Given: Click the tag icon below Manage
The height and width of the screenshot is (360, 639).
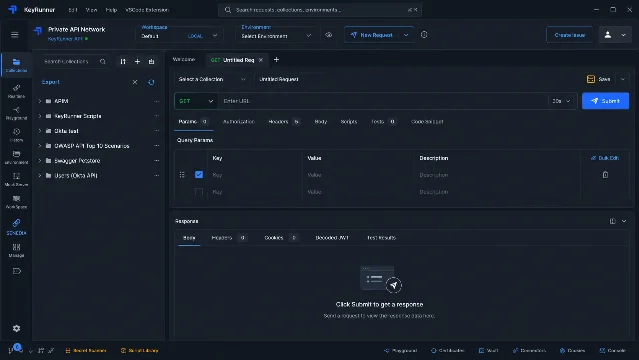Looking at the screenshot, I should pyautogui.click(x=16, y=272).
